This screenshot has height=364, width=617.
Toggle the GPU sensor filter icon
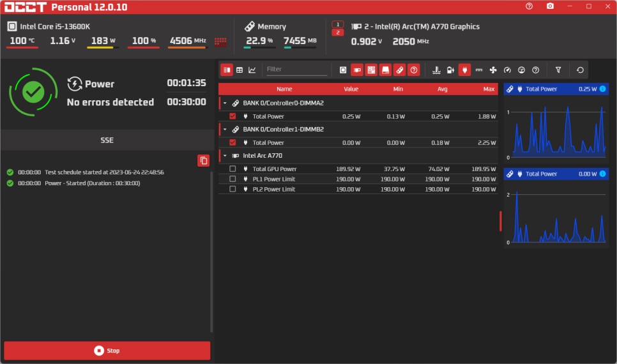(357, 70)
